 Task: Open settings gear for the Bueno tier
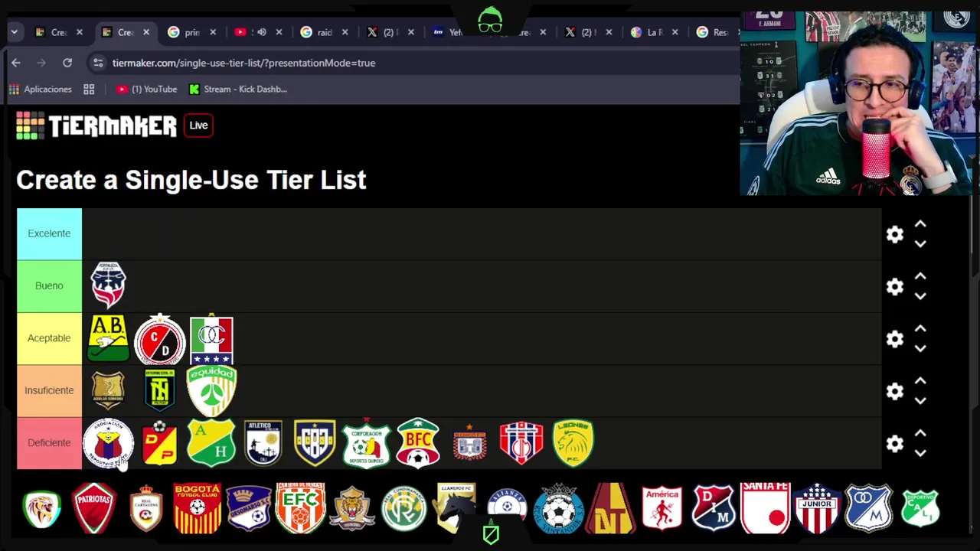tap(895, 286)
